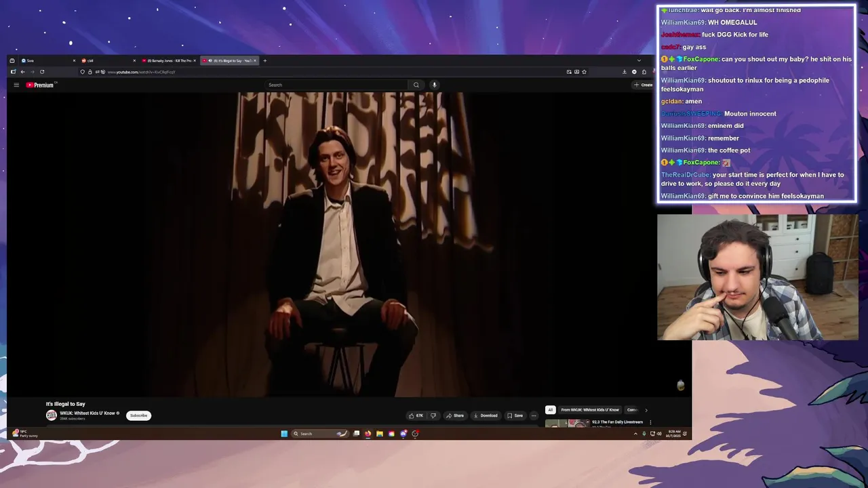Image resolution: width=868 pixels, height=488 pixels.
Task: Open the YouTube hamburger guide menu
Action: pos(16,85)
